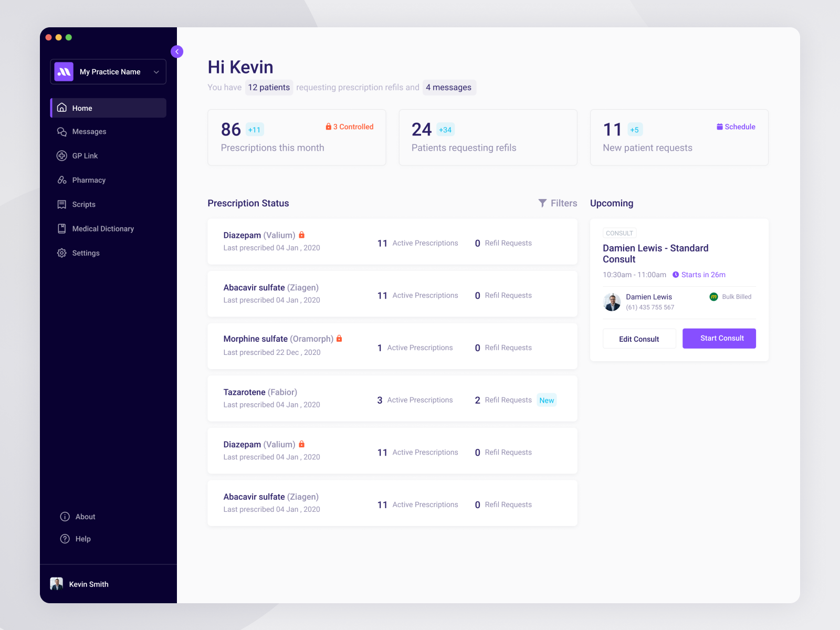This screenshot has height=630, width=840.
Task: Open the My Practice Name dropdown
Action: (108, 72)
